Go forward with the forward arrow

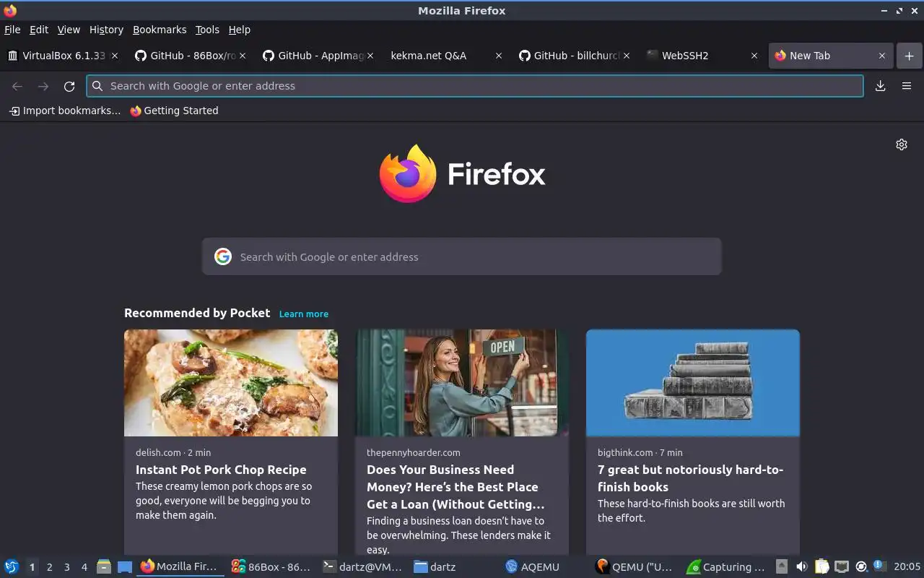tap(43, 86)
